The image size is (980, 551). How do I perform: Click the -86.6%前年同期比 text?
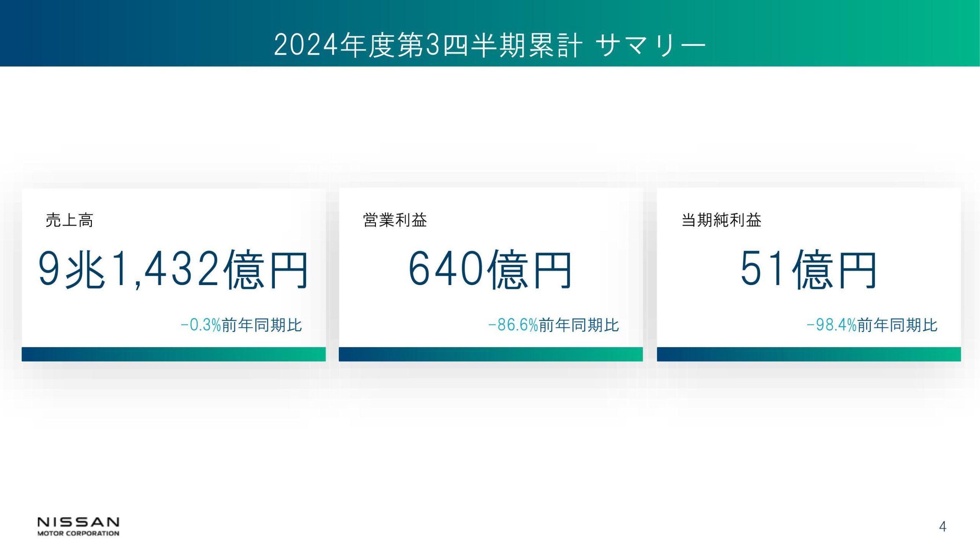coord(554,325)
